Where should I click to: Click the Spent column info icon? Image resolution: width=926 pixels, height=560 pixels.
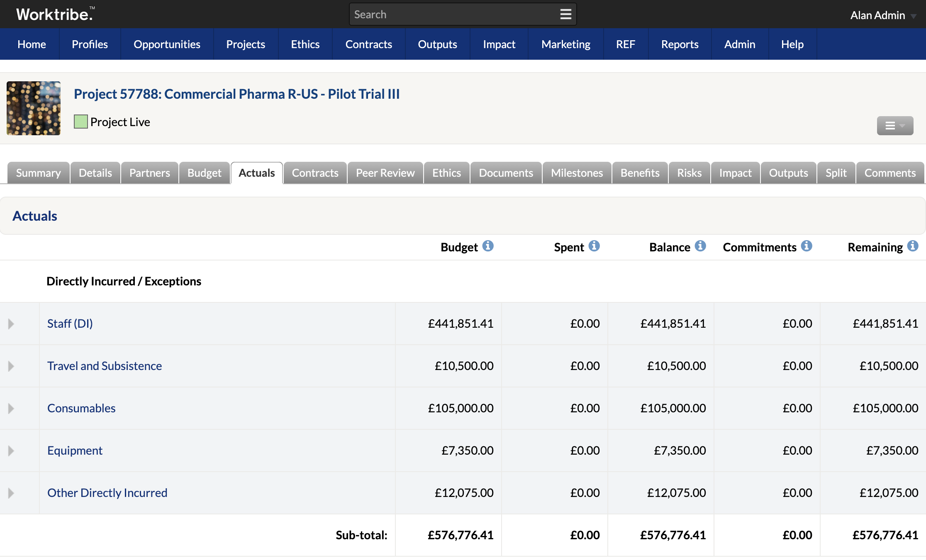point(594,246)
